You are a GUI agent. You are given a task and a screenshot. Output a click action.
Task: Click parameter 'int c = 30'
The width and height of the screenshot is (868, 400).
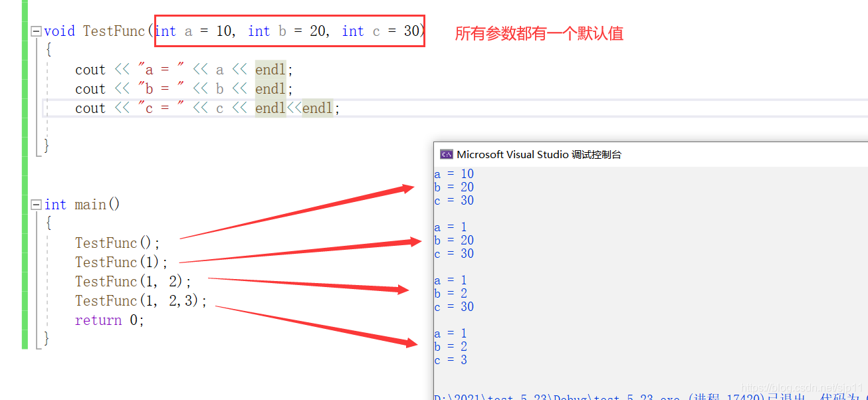click(x=381, y=31)
